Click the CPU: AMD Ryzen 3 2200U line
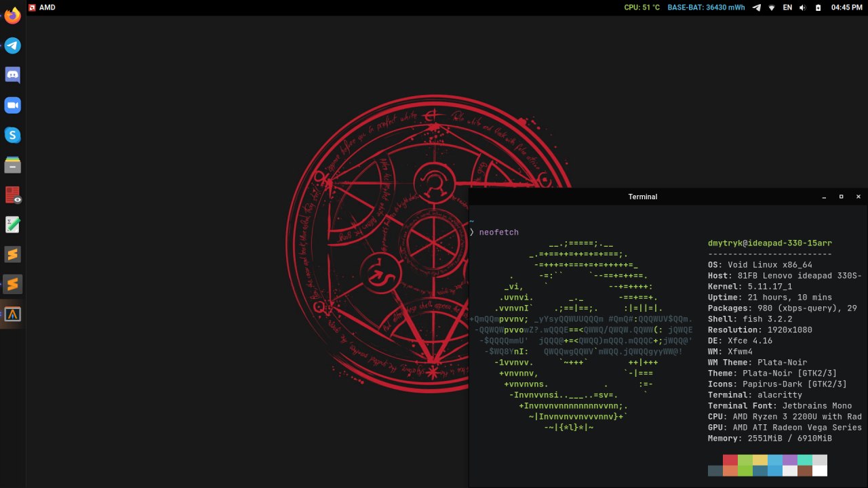The height and width of the screenshot is (488, 868). pos(785,417)
